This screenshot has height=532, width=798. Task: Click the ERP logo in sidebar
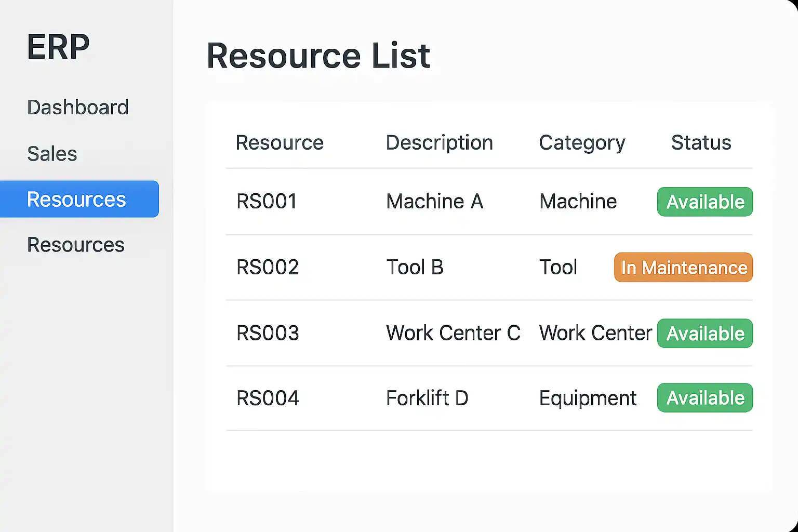point(58,47)
